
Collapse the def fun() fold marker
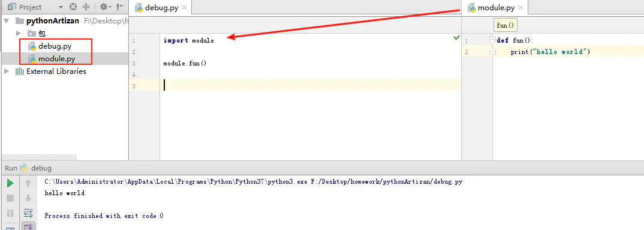click(492, 40)
